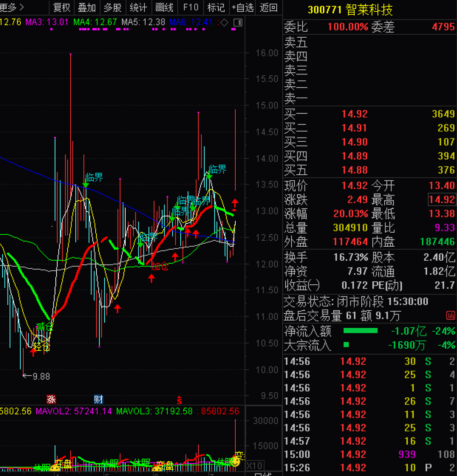Select the MA6: 12.41 indicator label
This screenshot has width=457, height=476.
click(x=191, y=22)
